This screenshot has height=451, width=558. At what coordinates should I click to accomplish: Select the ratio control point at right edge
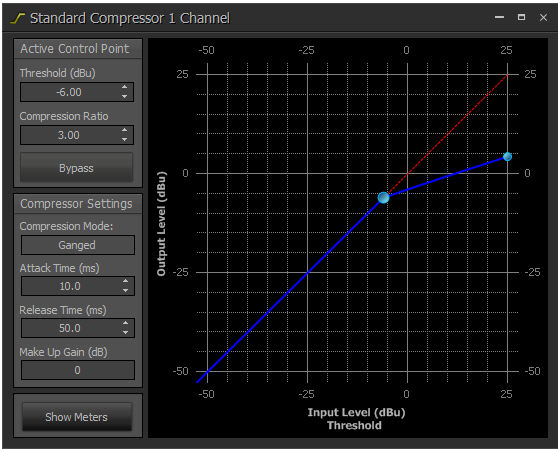pyautogui.click(x=507, y=157)
